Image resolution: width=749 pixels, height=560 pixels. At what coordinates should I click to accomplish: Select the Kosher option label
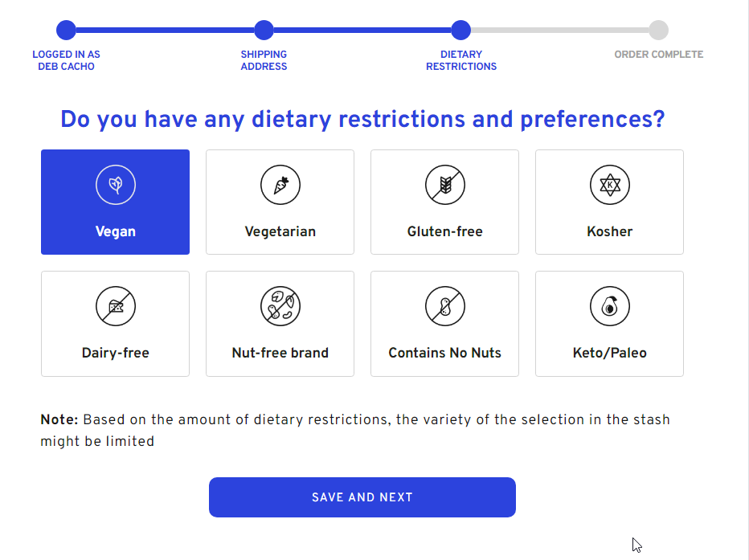pos(610,231)
